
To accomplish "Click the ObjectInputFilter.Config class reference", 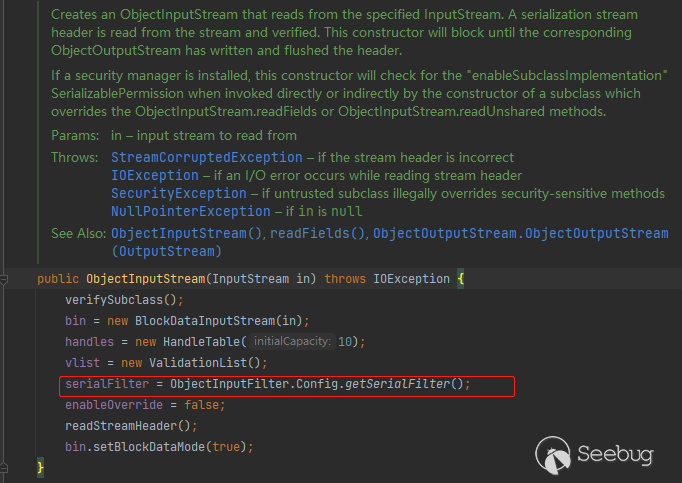I will [254, 384].
